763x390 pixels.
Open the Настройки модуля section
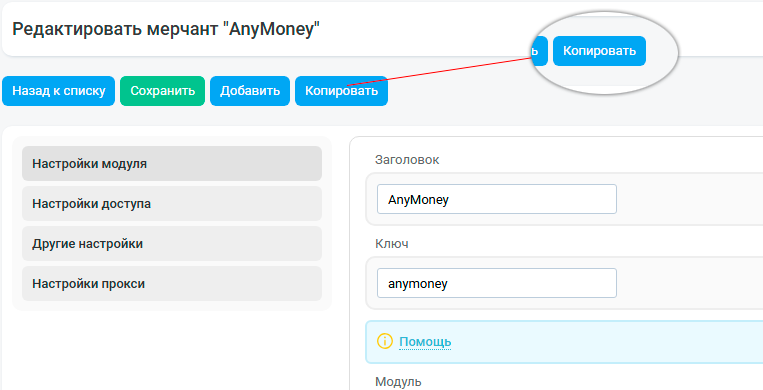coord(172,164)
